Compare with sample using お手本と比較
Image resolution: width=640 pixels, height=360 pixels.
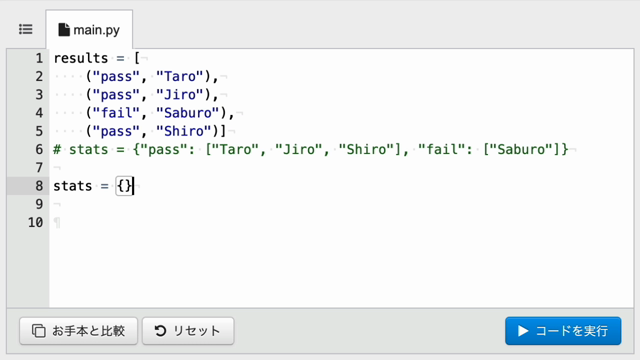click(x=78, y=331)
